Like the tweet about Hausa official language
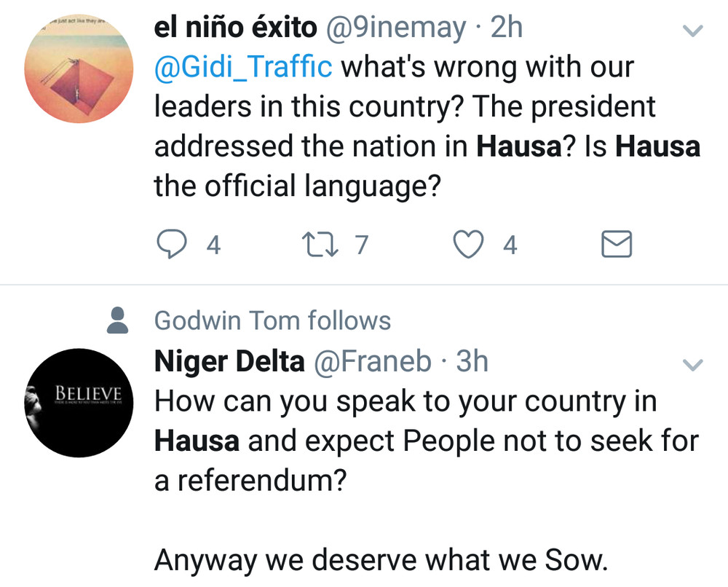The height and width of the screenshot is (587, 728). (468, 244)
